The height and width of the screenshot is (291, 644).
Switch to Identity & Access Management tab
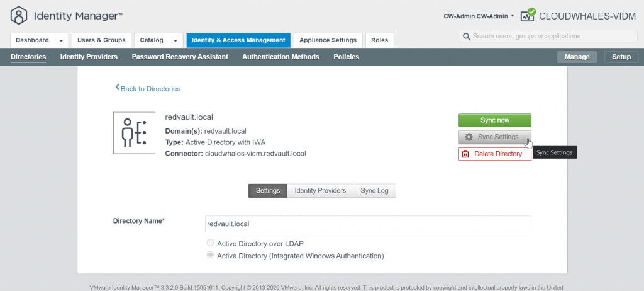pyautogui.click(x=238, y=40)
